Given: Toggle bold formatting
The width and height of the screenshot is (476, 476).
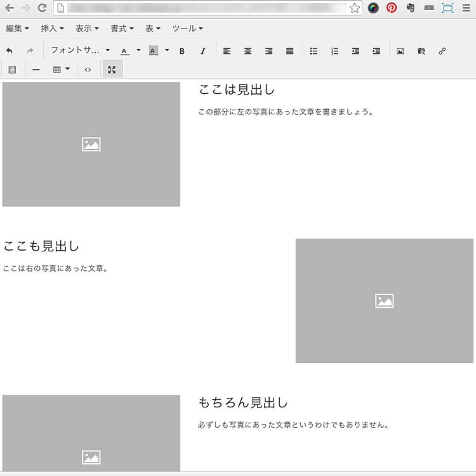Looking at the screenshot, I should point(182,51).
